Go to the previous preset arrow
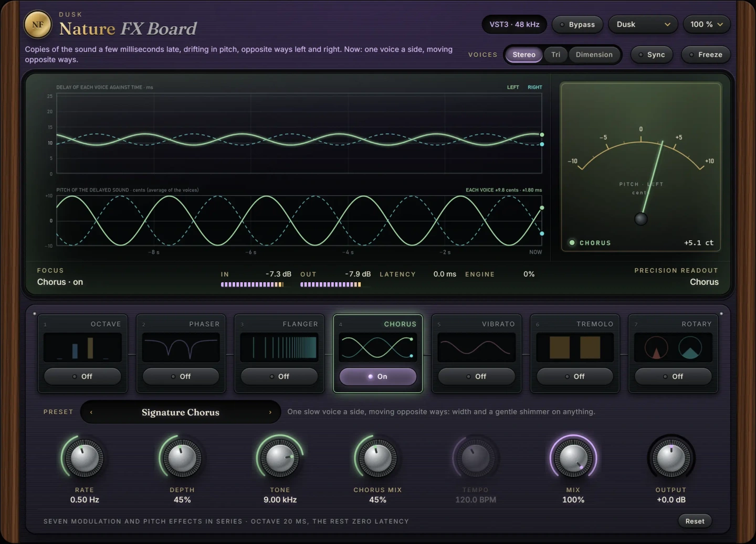The width and height of the screenshot is (756, 544). pyautogui.click(x=91, y=412)
